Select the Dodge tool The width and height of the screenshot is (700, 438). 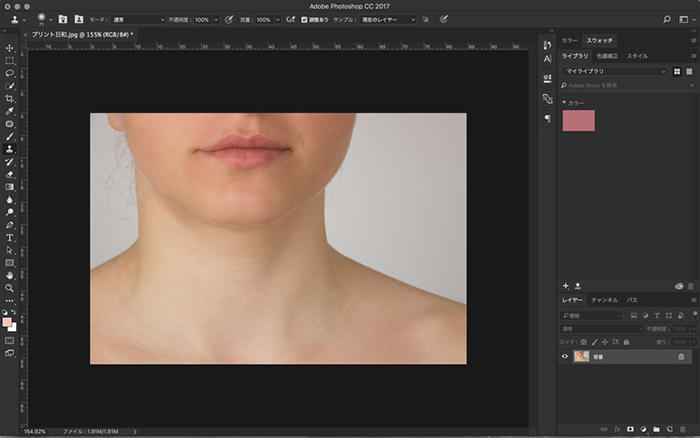coord(9,212)
